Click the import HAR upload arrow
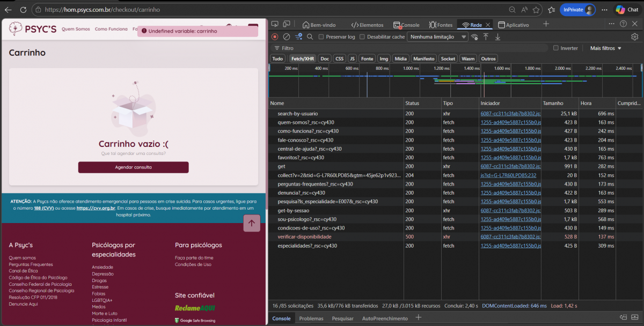644x326 pixels. [486, 36]
